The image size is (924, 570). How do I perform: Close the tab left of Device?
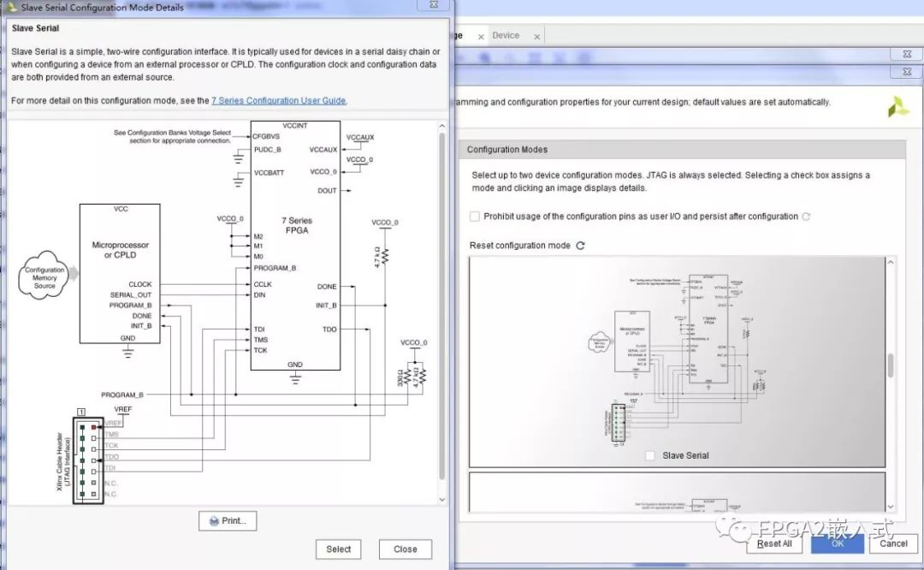click(x=481, y=37)
